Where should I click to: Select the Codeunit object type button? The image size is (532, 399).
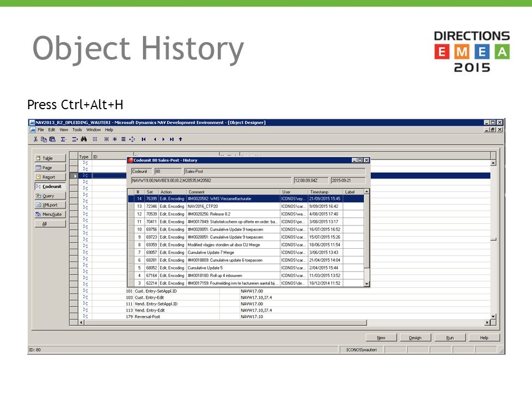(50, 186)
